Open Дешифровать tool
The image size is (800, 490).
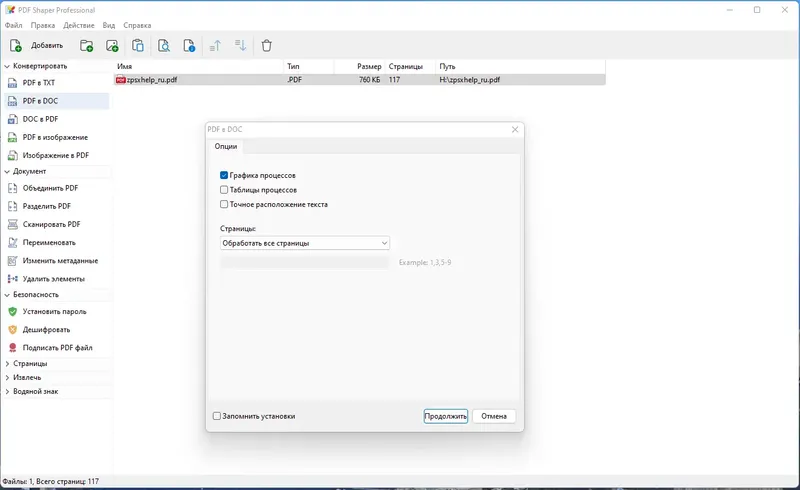(x=56, y=330)
